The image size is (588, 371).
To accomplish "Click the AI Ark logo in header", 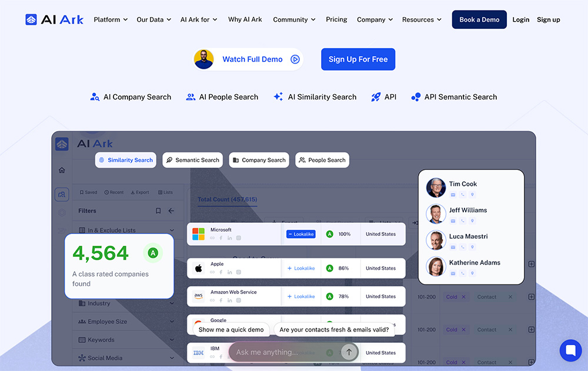I will [x=54, y=19].
